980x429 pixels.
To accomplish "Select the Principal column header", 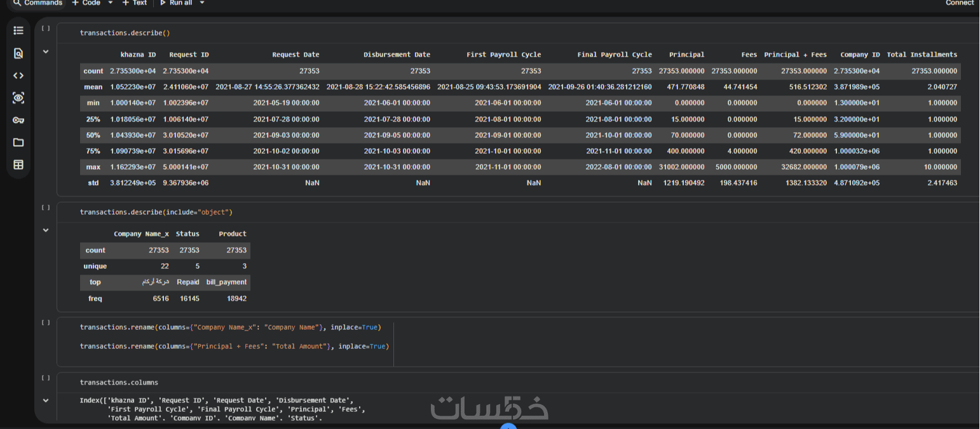I will click(686, 55).
